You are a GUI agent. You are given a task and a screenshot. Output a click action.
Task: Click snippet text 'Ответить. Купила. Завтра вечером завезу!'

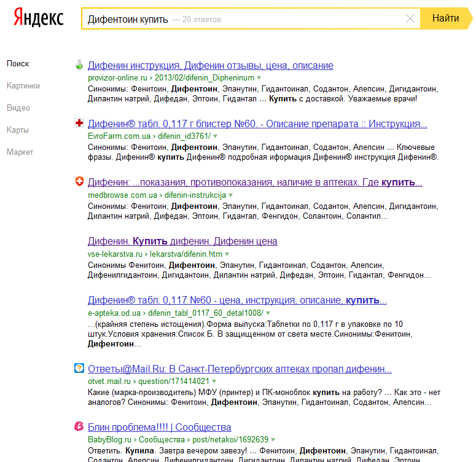click(x=167, y=451)
